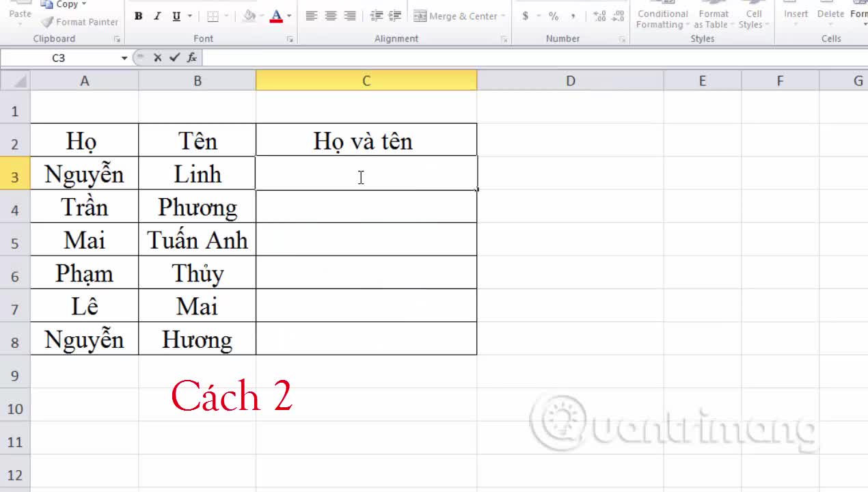Click empty cell C4 beside Phương
The image size is (868, 492).
[366, 206]
